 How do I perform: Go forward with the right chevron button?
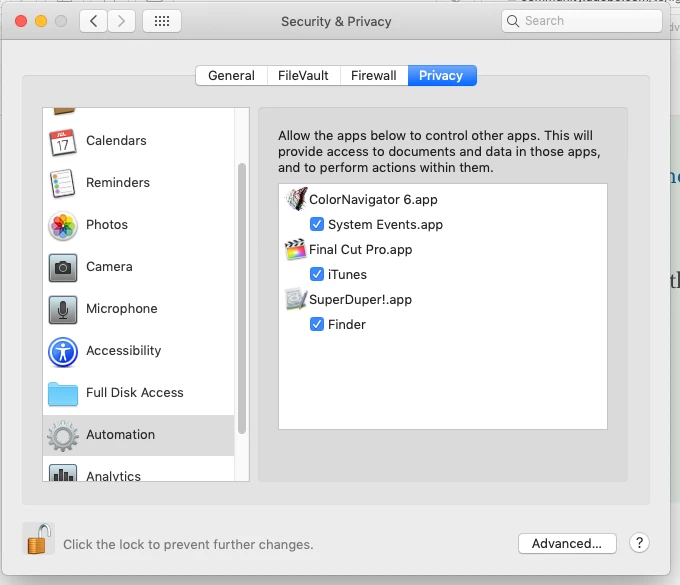[121, 21]
